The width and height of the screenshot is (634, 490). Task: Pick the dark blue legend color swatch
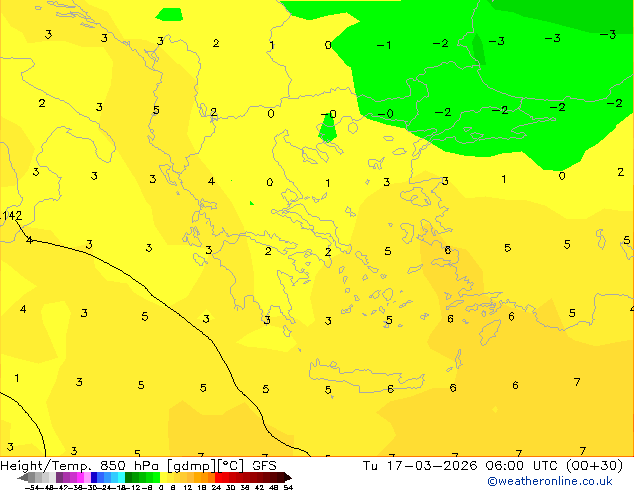coord(94,477)
